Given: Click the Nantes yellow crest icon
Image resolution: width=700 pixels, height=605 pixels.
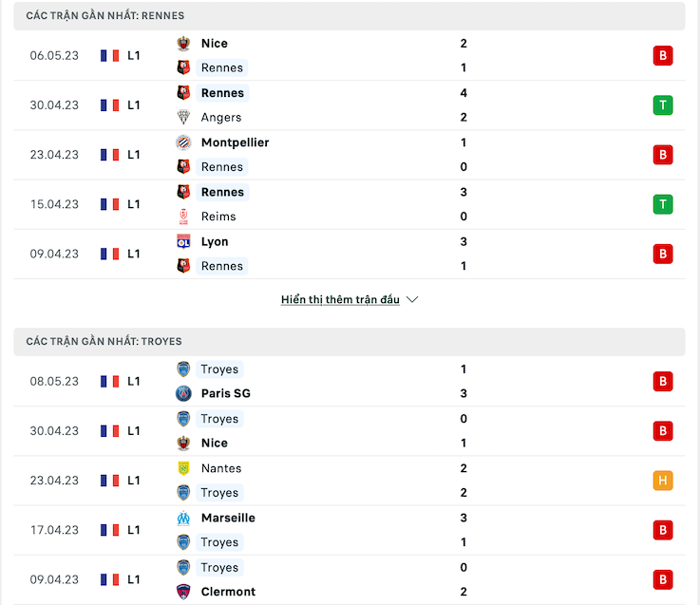Looking at the screenshot, I should pos(183,468).
